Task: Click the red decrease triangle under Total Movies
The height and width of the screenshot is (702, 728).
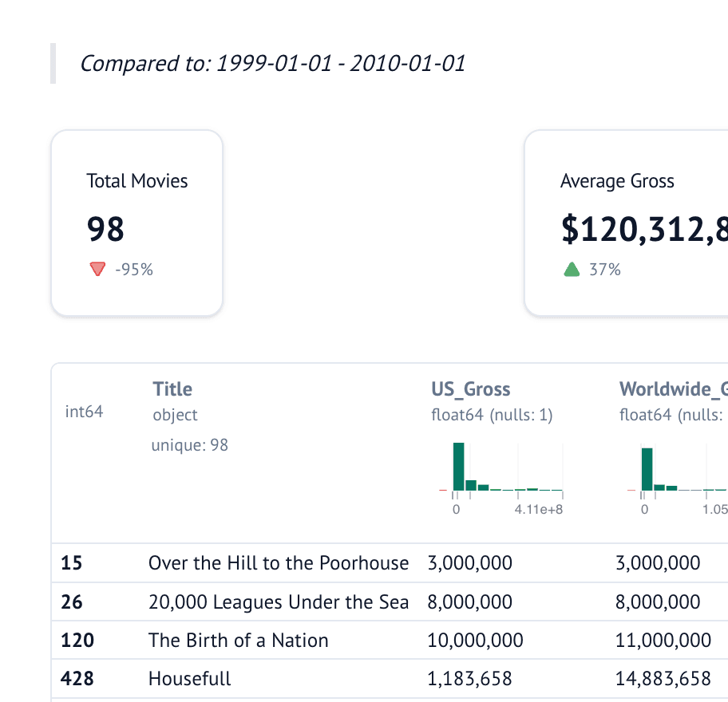Action: coord(97,269)
